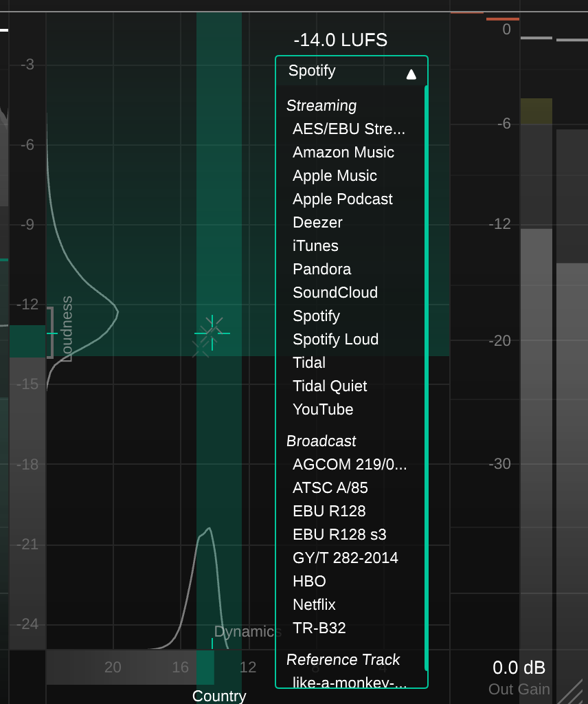Choose HBO broadcast target
This screenshot has height=704, width=588.
(x=310, y=581)
